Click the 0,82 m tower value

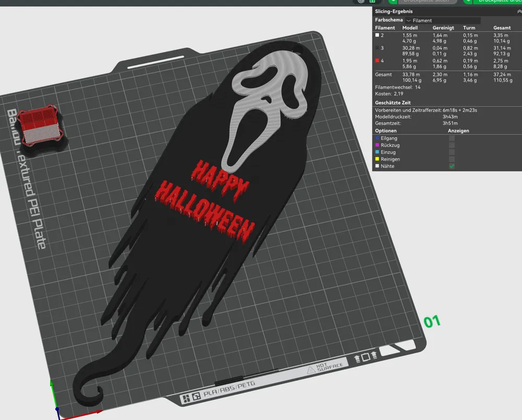click(470, 48)
